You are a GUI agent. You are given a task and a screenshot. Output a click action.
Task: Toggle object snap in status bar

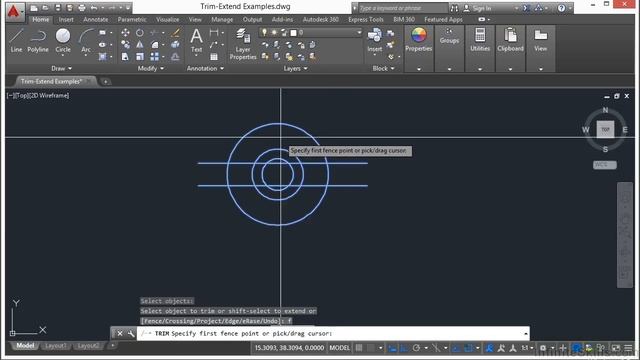[469, 348]
